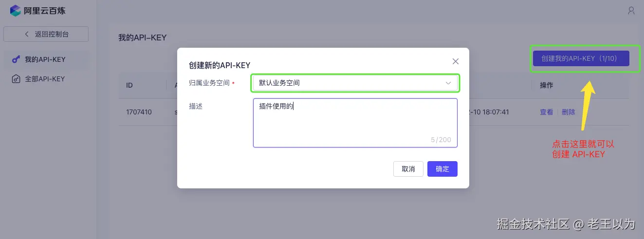The height and width of the screenshot is (239, 644).
Task: Expand the 归属业务空间 dropdown
Action: (x=355, y=83)
